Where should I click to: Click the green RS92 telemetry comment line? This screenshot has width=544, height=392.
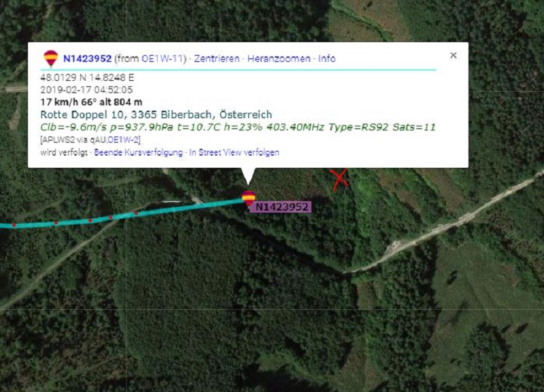point(238,127)
